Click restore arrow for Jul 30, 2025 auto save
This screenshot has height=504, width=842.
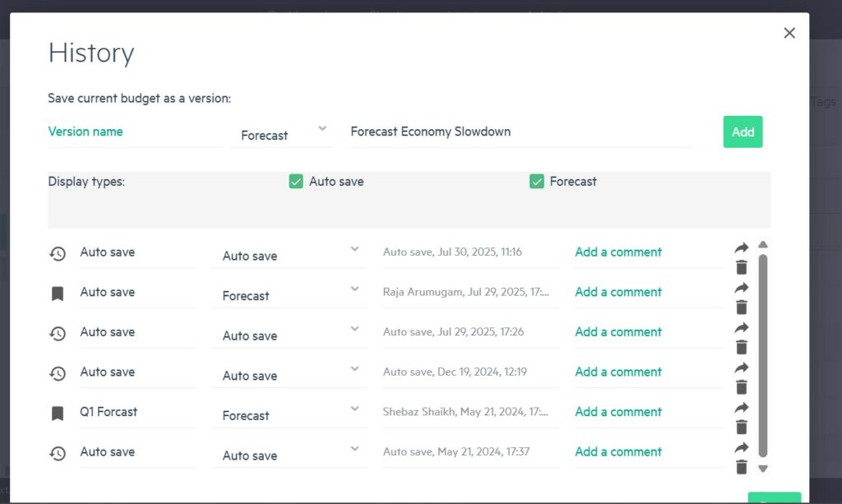(742, 247)
